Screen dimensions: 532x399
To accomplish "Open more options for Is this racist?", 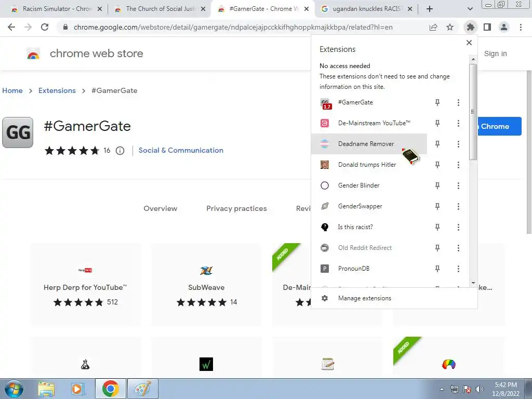I will [x=458, y=227].
